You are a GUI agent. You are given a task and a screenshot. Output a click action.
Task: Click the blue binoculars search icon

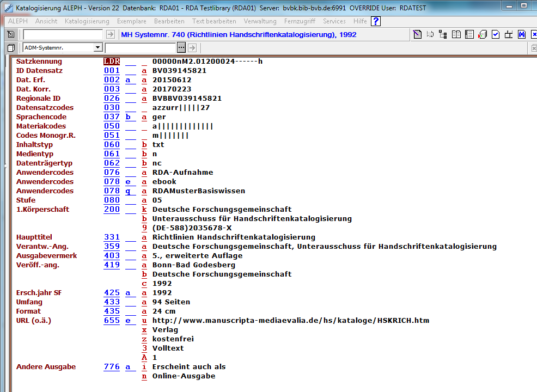[521, 35]
